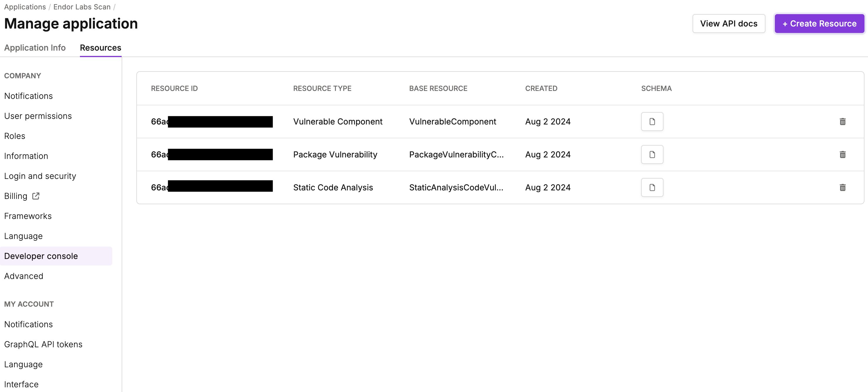The image size is (868, 392).
Task: Open the Developer console section
Action: tap(41, 256)
